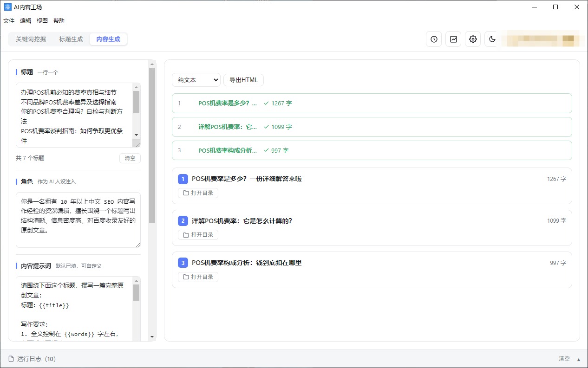Open directory for POS机费率构成分析 article

198,277
